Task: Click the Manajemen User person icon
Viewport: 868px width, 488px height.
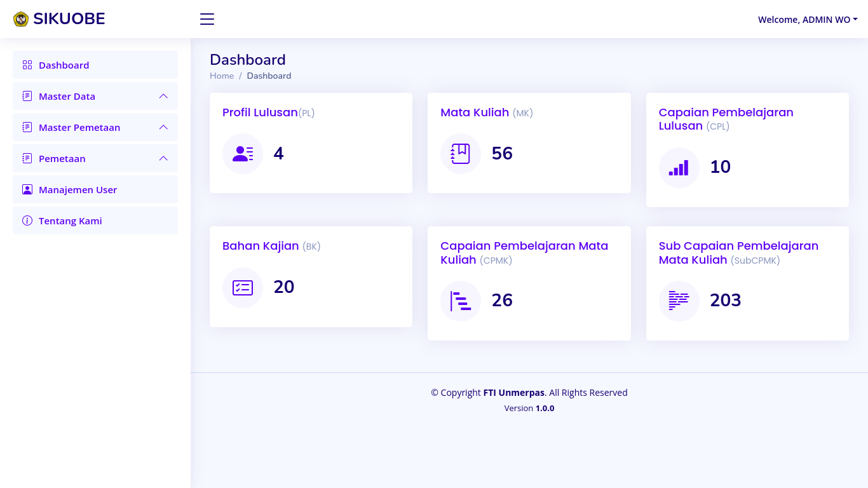Action: 27,189
